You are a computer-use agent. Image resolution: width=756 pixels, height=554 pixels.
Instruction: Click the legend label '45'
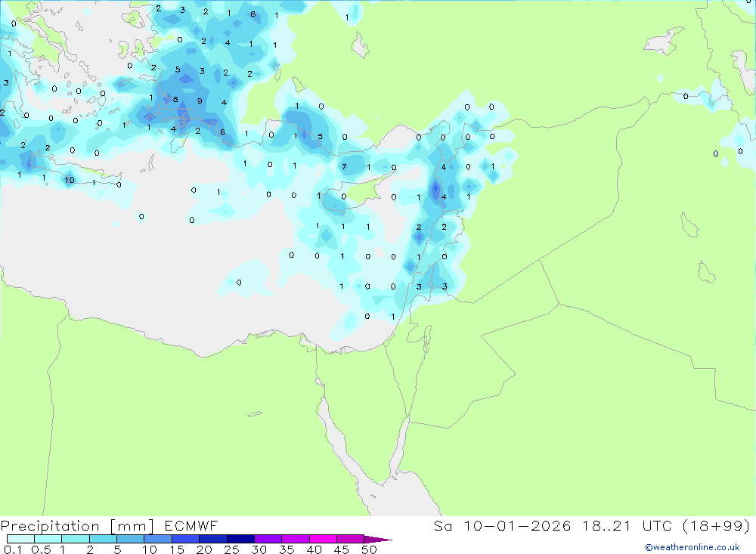point(342,549)
